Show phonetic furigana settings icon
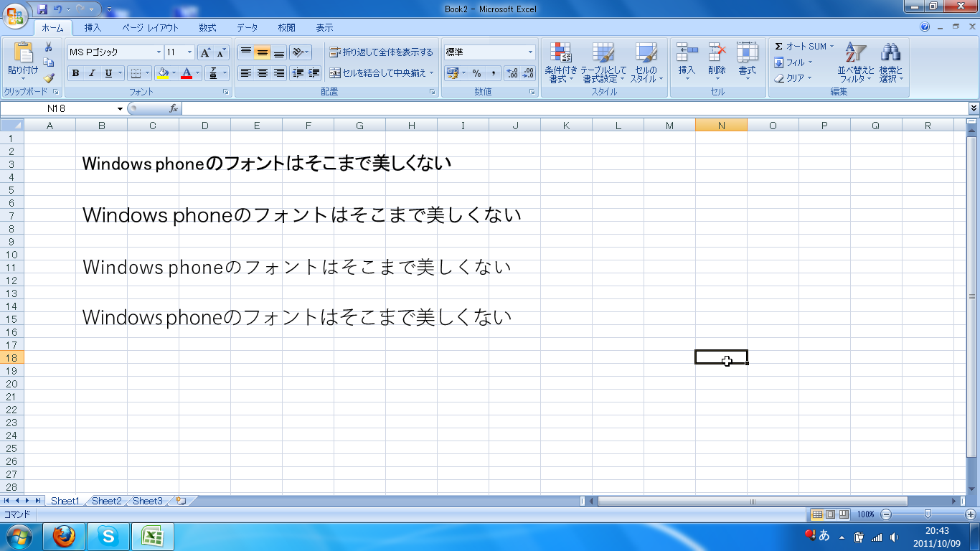 [x=212, y=73]
